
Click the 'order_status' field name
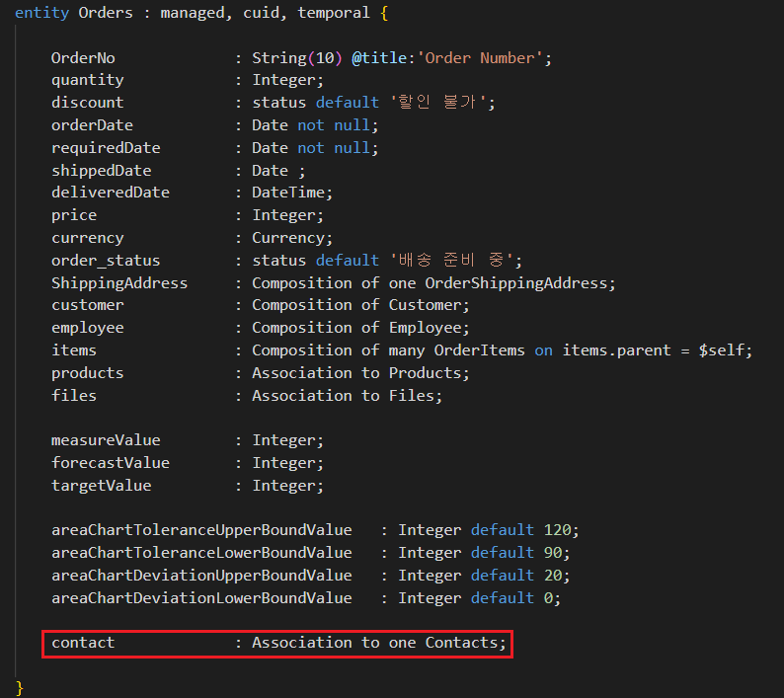pyautogui.click(x=106, y=261)
